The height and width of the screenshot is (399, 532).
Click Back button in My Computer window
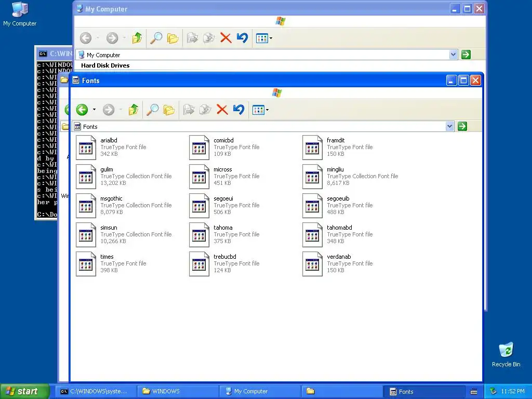coord(86,38)
